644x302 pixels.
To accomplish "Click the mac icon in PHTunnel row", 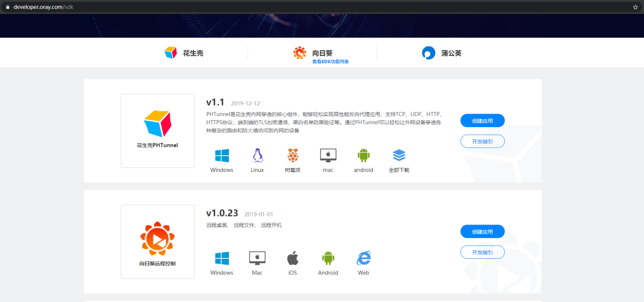I will [x=328, y=156].
